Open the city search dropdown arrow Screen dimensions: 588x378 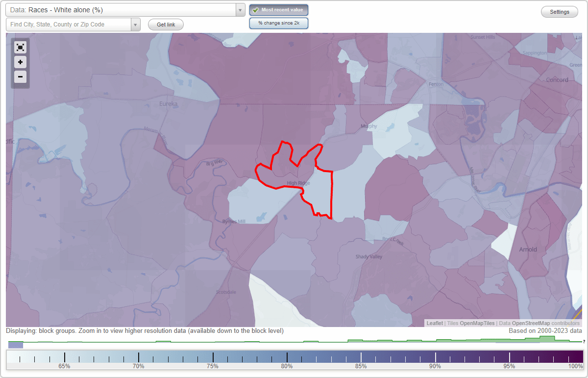136,24
